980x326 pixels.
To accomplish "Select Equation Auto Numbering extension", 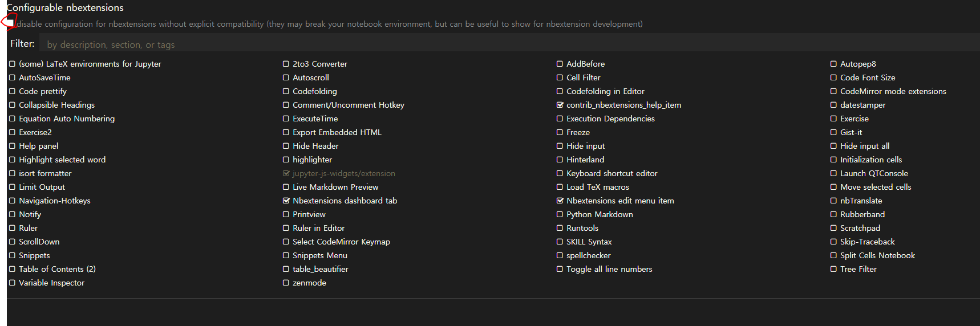I will (x=67, y=119).
